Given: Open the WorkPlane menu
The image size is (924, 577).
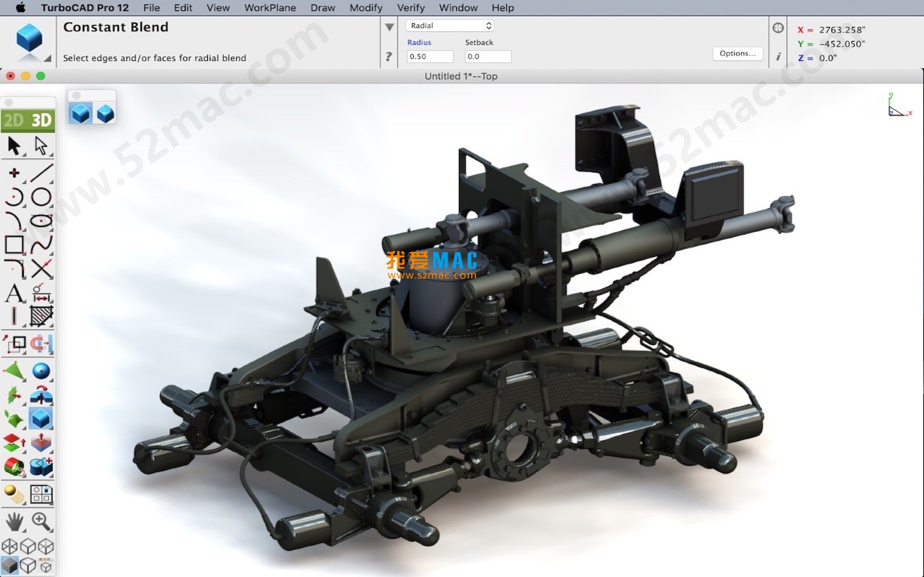Looking at the screenshot, I should coord(269,7).
